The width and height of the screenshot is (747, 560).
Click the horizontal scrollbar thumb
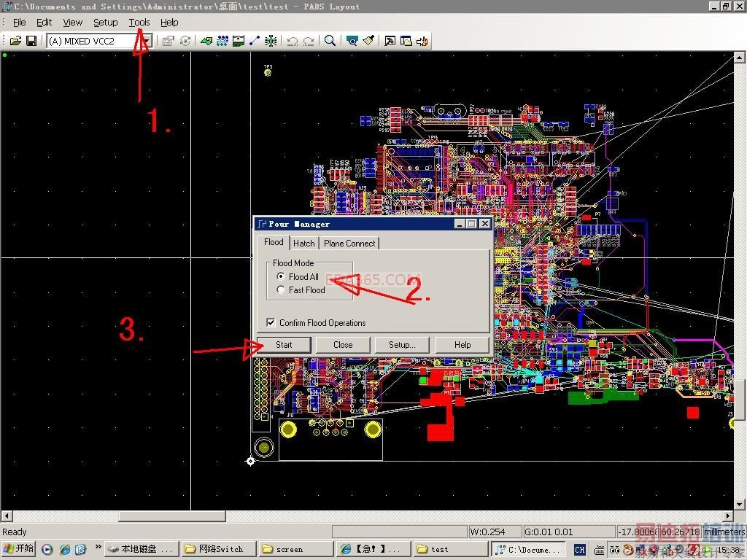coord(171,516)
